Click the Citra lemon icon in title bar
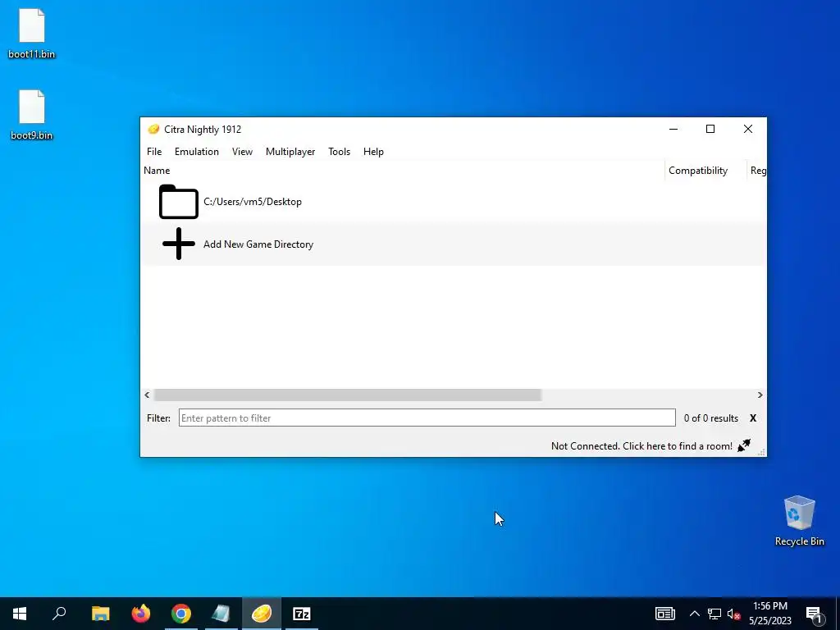This screenshot has height=630, width=840. tap(153, 129)
